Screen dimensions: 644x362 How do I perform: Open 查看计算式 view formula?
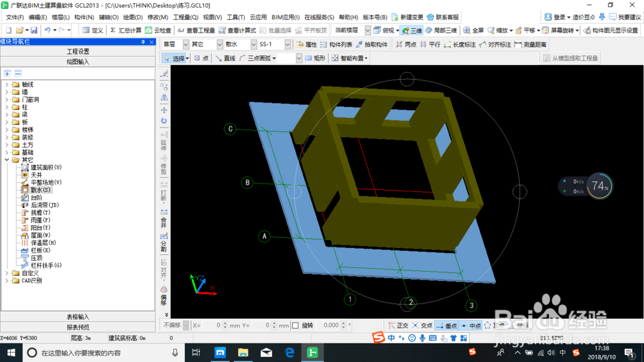[238, 30]
